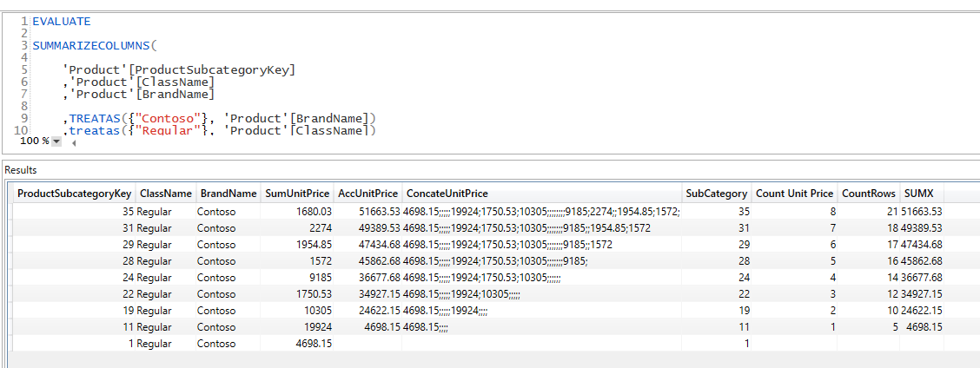Select SubCategory cell 35
This screenshot has width=980, height=368.
[716, 212]
